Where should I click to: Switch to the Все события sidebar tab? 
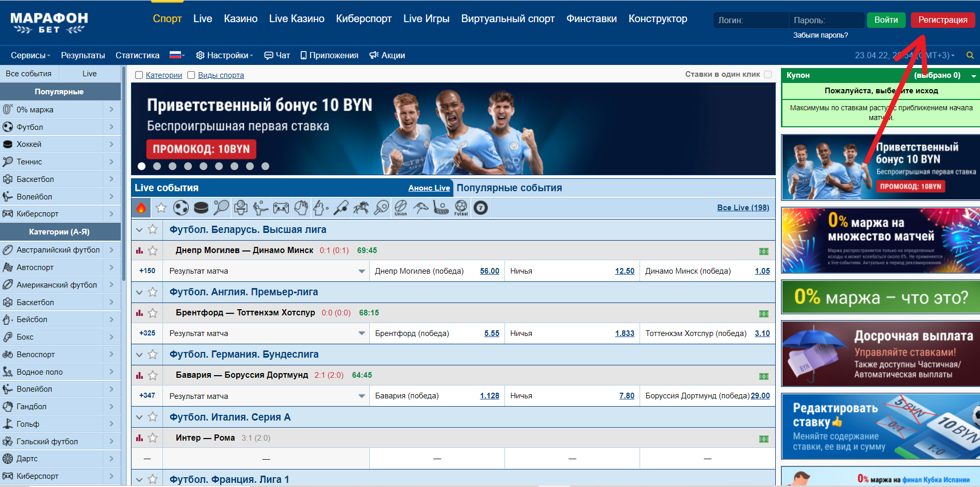[29, 74]
